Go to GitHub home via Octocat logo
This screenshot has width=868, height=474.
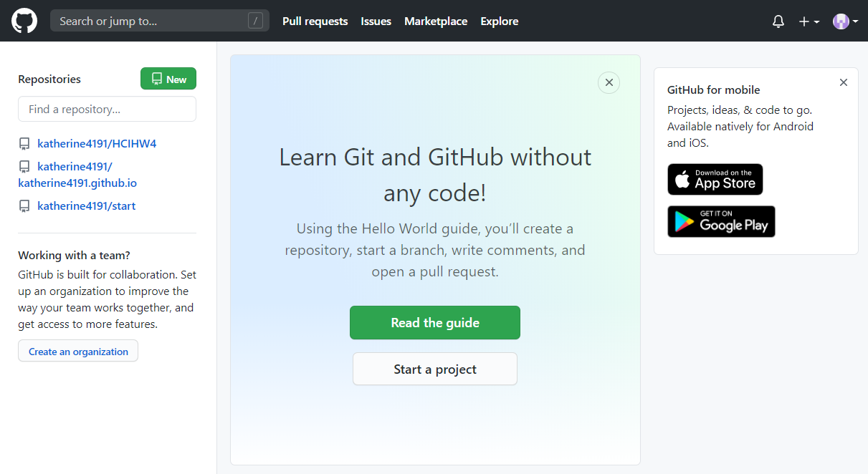pos(24,21)
